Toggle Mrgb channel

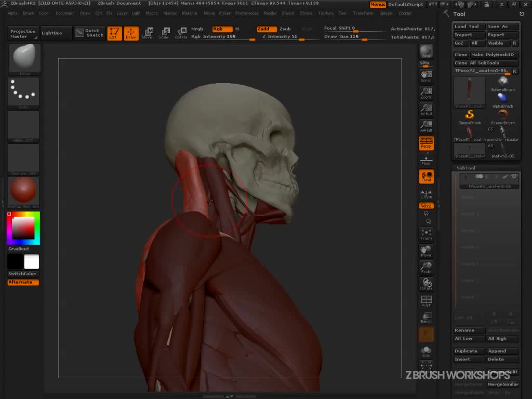197,29
